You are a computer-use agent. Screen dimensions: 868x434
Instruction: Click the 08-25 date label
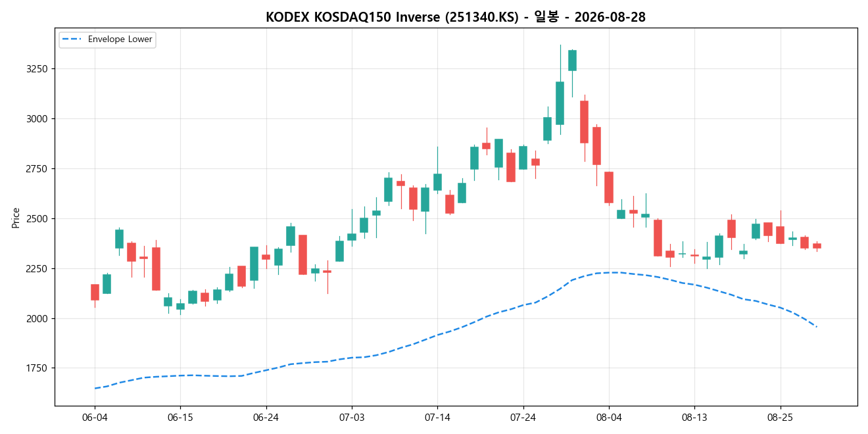(x=780, y=418)
